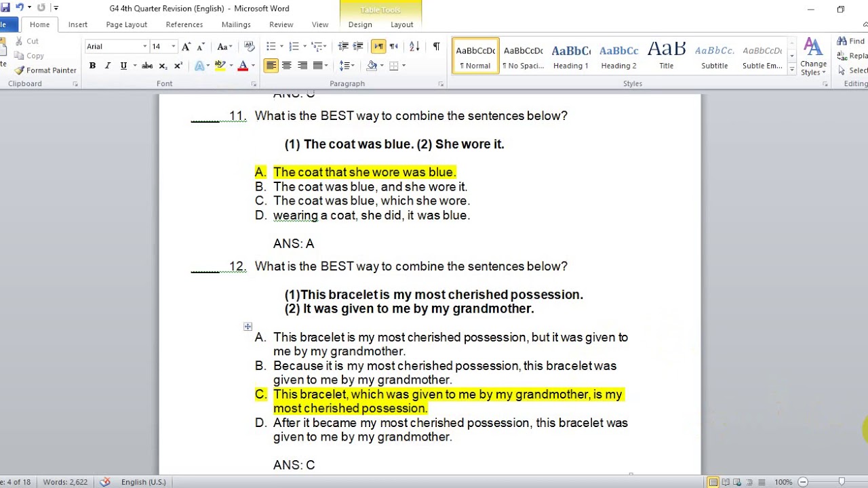Click the Copy command
Viewport: 868px width, 488px height.
[x=31, y=56]
